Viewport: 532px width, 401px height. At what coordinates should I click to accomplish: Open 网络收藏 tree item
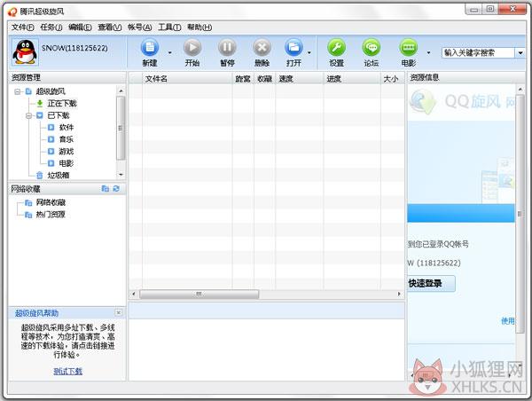point(51,202)
